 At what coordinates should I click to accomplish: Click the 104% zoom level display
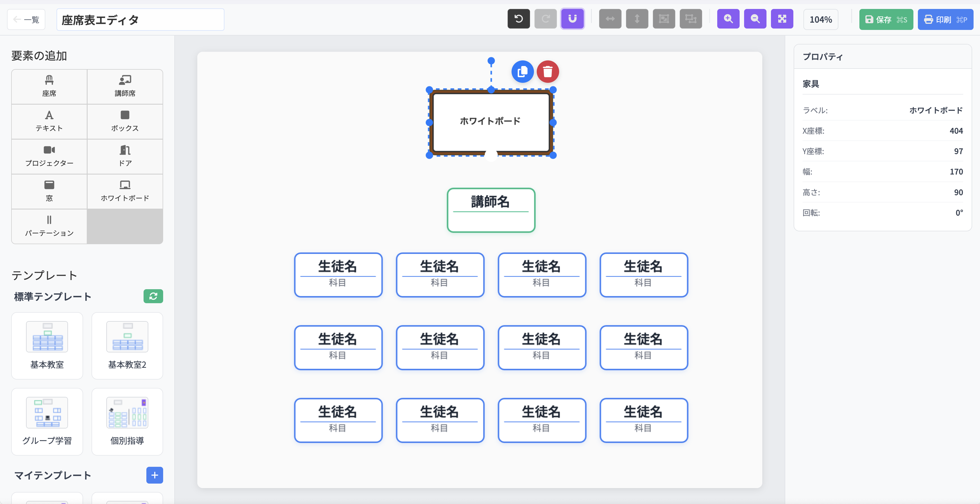pyautogui.click(x=820, y=19)
